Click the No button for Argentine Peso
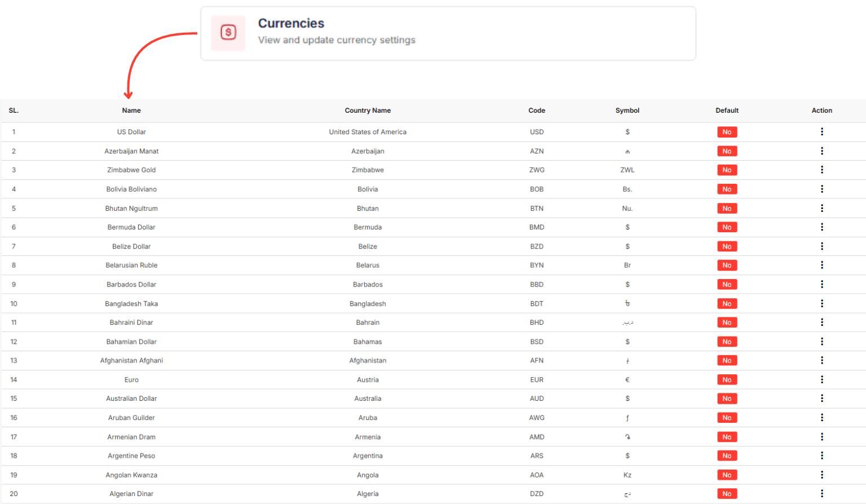866x504 pixels. pos(727,456)
